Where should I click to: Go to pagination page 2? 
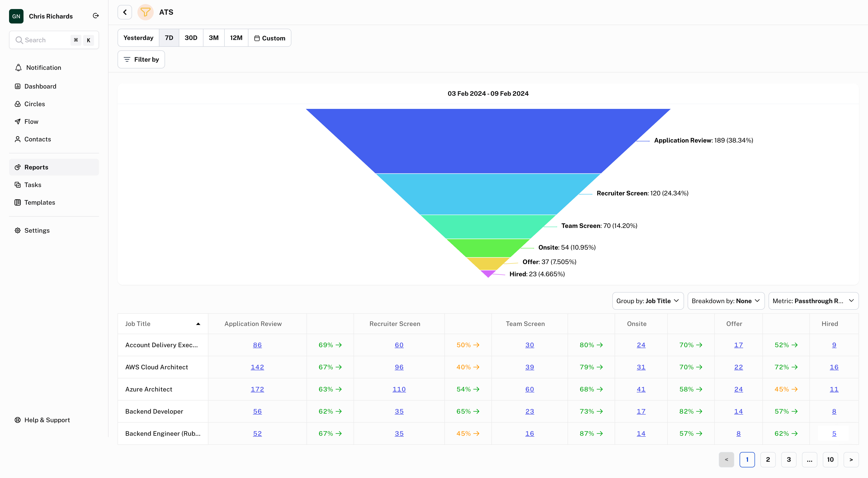(768, 459)
